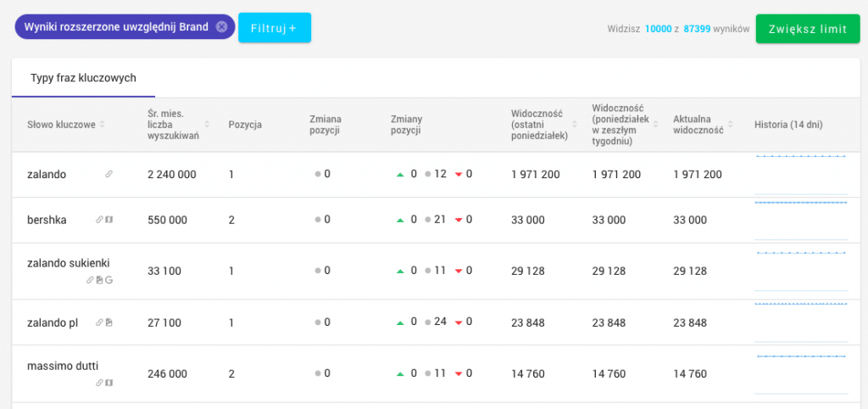The width and height of the screenshot is (868, 409).
Task: Click the 'Zwiększ limit' green button
Action: tap(808, 29)
